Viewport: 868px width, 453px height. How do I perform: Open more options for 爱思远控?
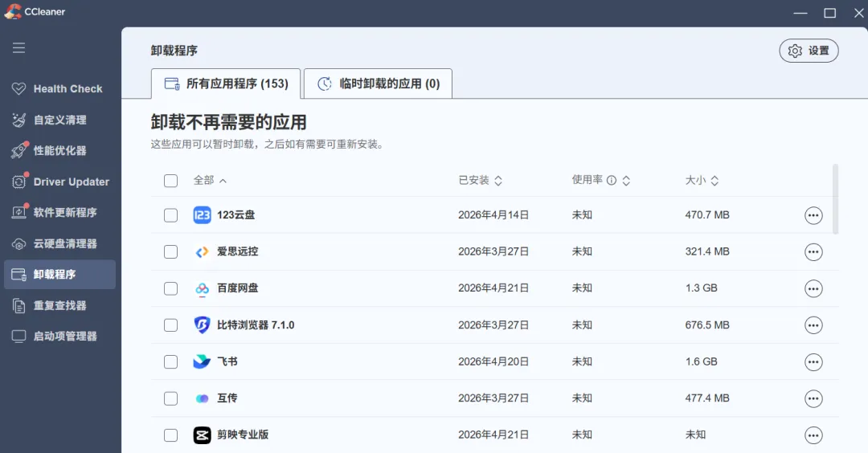pyautogui.click(x=813, y=251)
